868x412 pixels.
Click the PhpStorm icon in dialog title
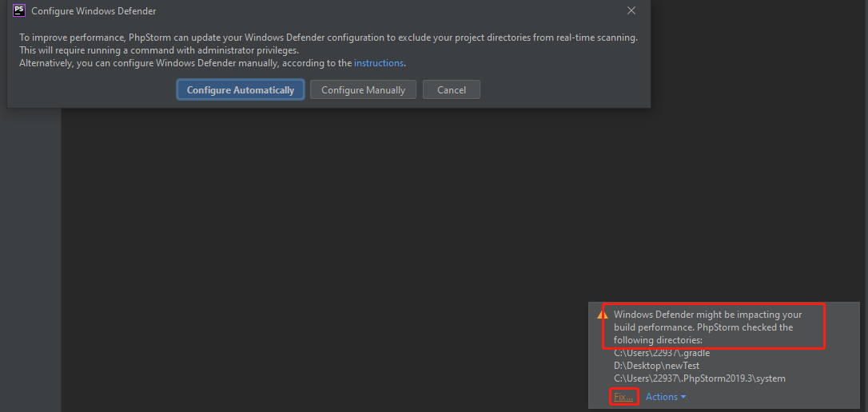tap(19, 10)
